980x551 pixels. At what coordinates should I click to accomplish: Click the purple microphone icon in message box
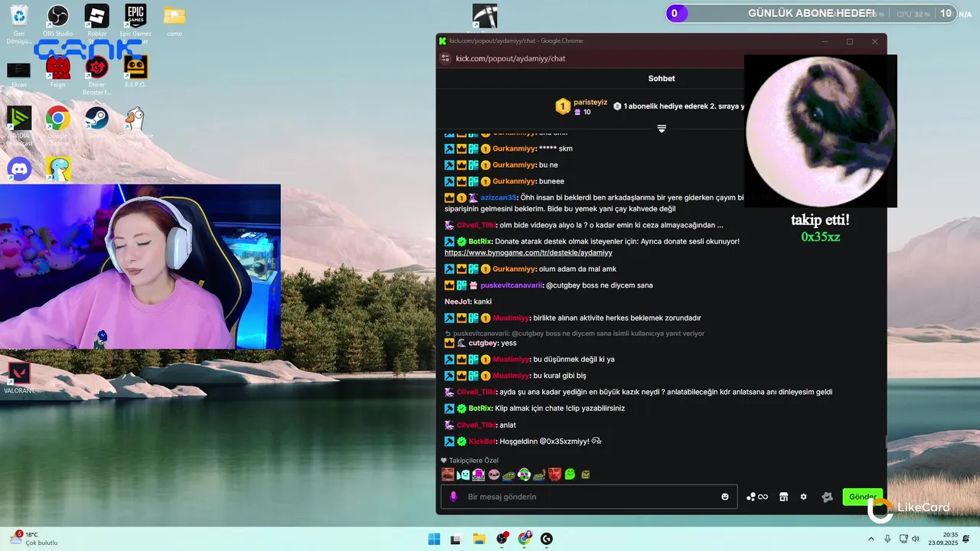[453, 497]
